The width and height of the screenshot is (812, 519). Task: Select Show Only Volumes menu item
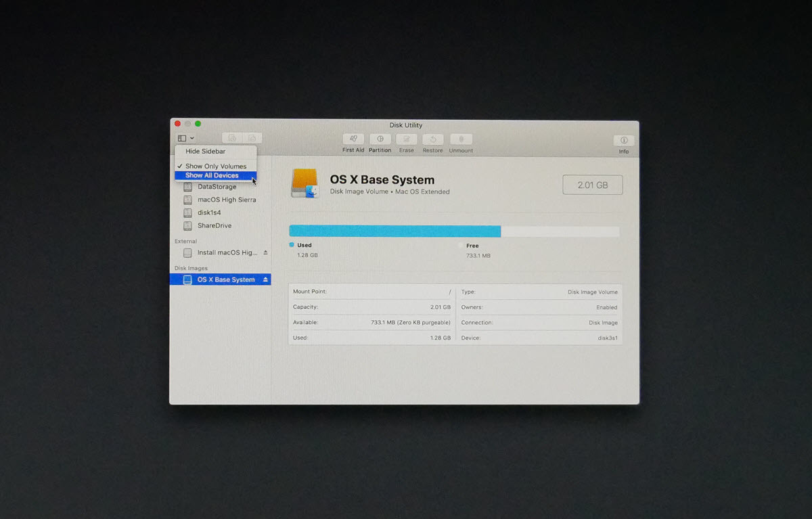pos(216,166)
